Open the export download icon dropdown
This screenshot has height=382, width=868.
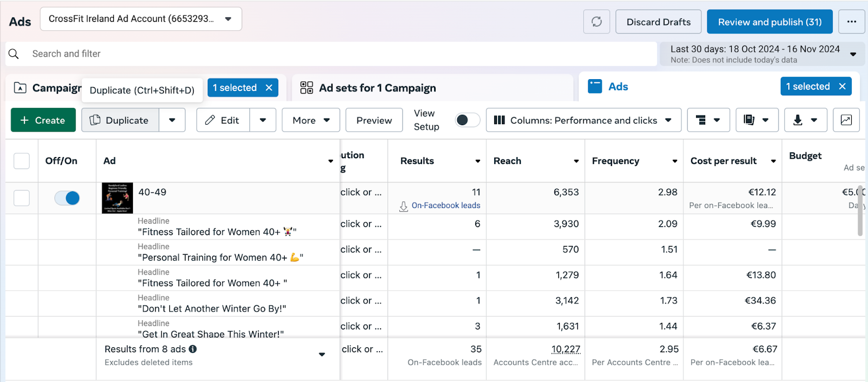pos(806,120)
